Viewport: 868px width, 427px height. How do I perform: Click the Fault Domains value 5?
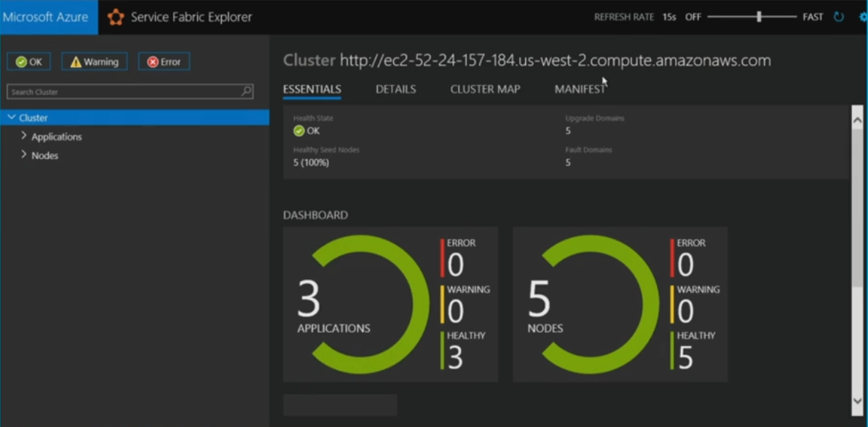click(x=568, y=162)
